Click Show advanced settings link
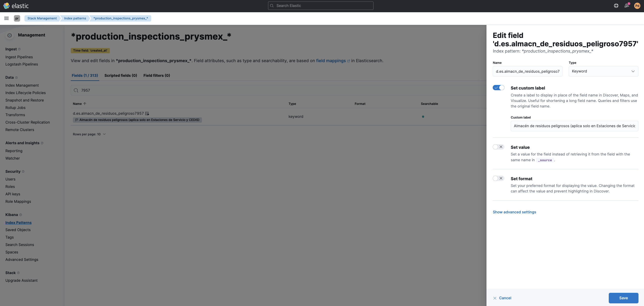644x306 pixels. click(514, 212)
